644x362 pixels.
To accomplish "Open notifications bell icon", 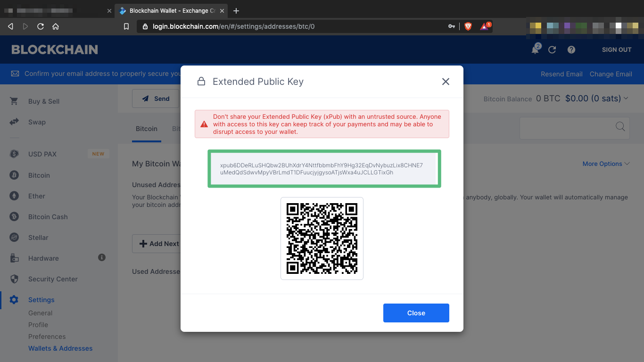I will click(x=535, y=49).
